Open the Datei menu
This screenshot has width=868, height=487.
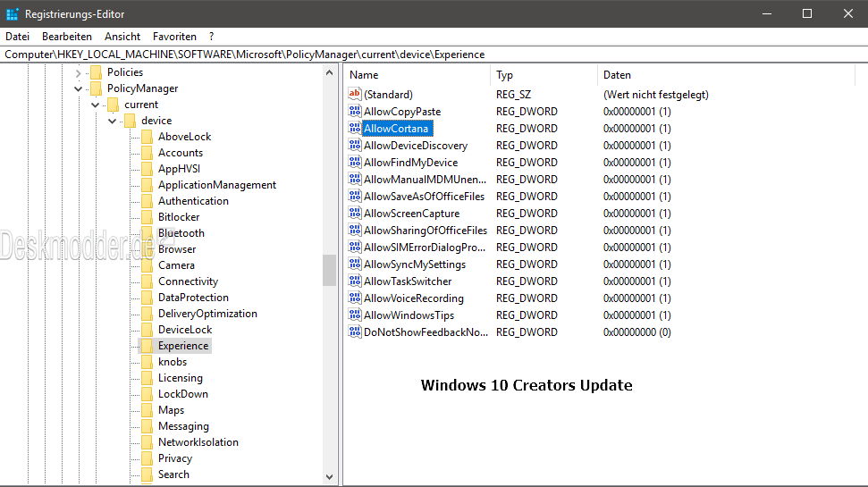[x=17, y=37]
